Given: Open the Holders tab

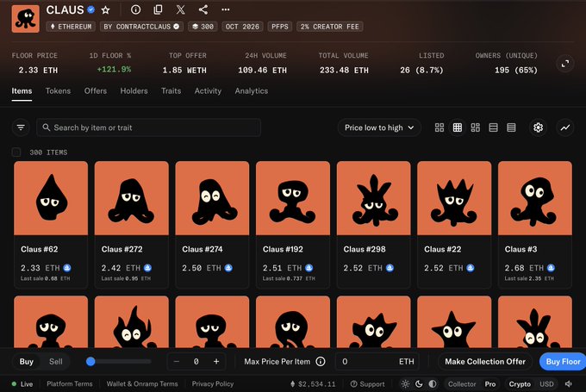Looking at the screenshot, I should pos(134,90).
